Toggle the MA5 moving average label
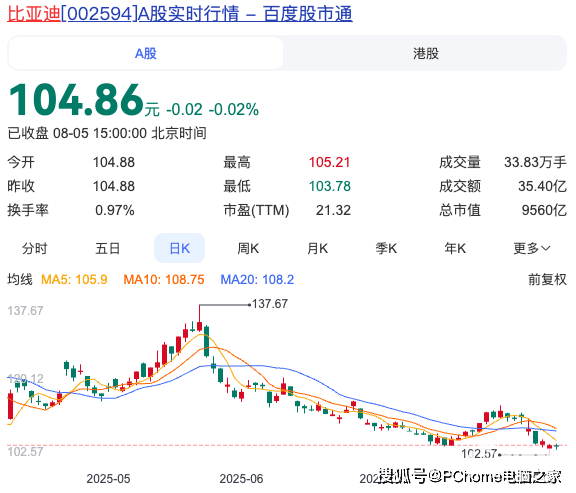 click(x=74, y=280)
